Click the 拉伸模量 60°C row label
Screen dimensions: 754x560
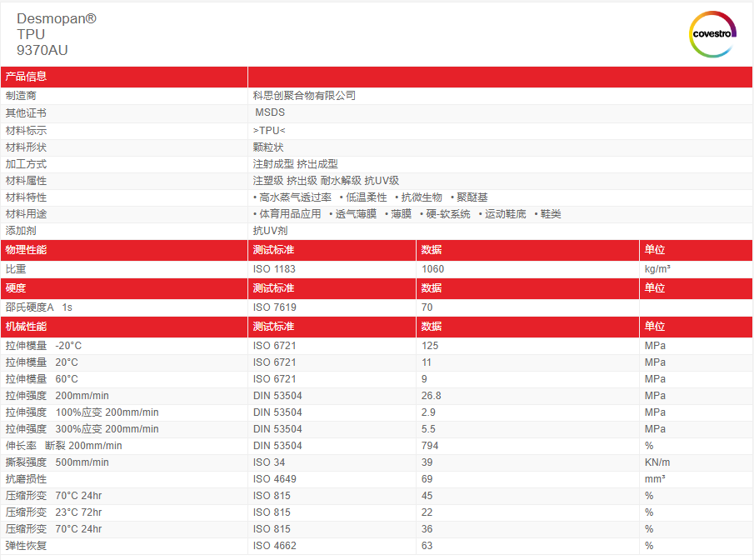click(x=42, y=379)
